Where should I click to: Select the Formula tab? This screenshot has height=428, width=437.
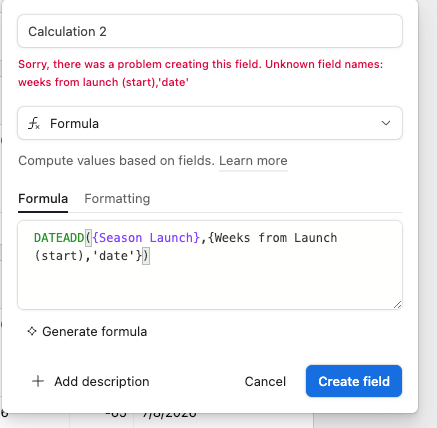(43, 199)
